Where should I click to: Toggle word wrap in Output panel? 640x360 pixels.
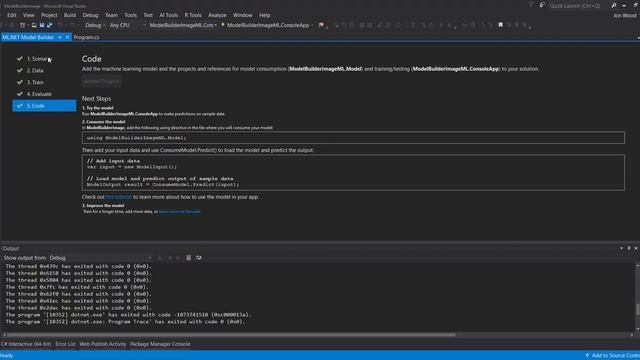pos(199,258)
